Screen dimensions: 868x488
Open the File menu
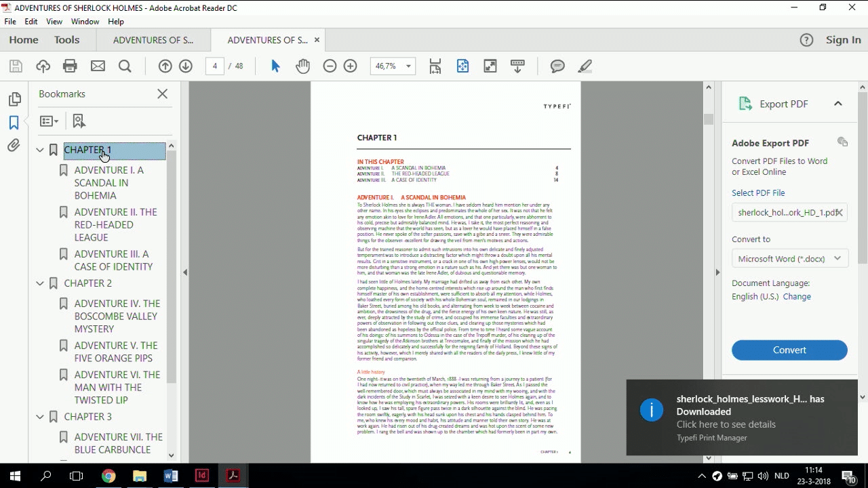(10, 22)
